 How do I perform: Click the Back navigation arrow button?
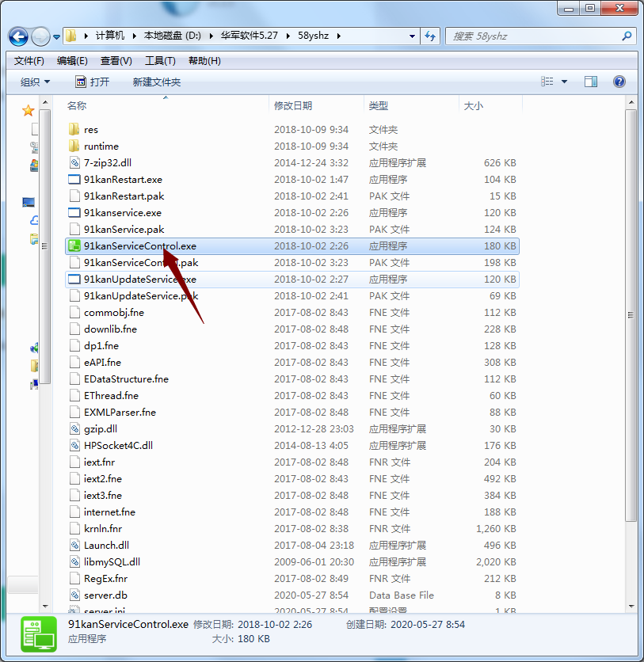point(19,36)
